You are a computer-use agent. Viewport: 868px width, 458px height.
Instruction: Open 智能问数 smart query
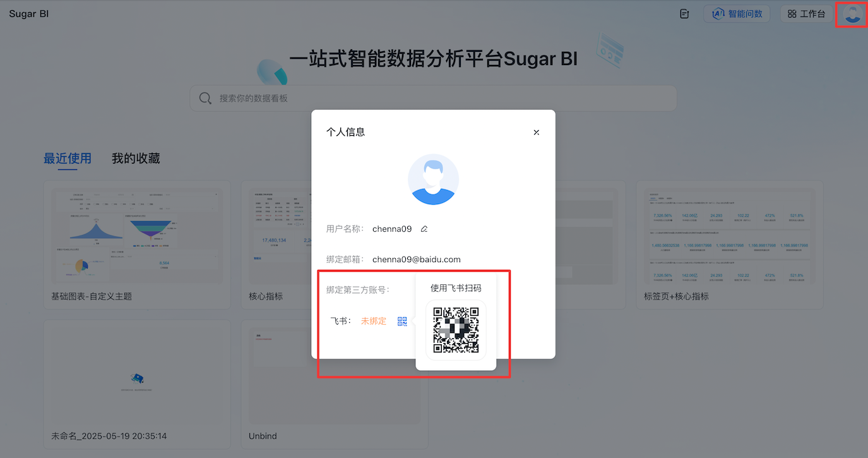point(737,14)
